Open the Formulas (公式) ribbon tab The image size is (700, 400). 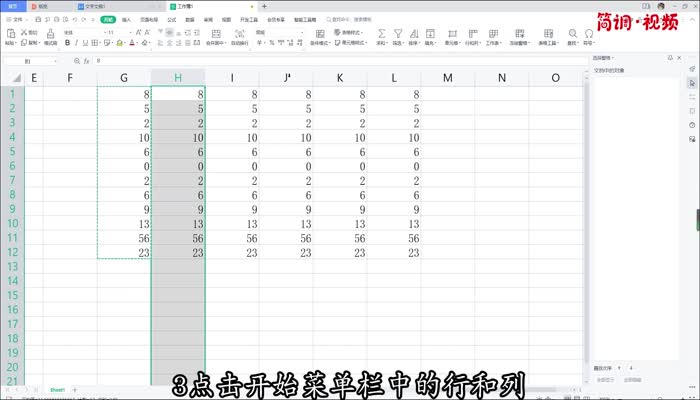(171, 19)
